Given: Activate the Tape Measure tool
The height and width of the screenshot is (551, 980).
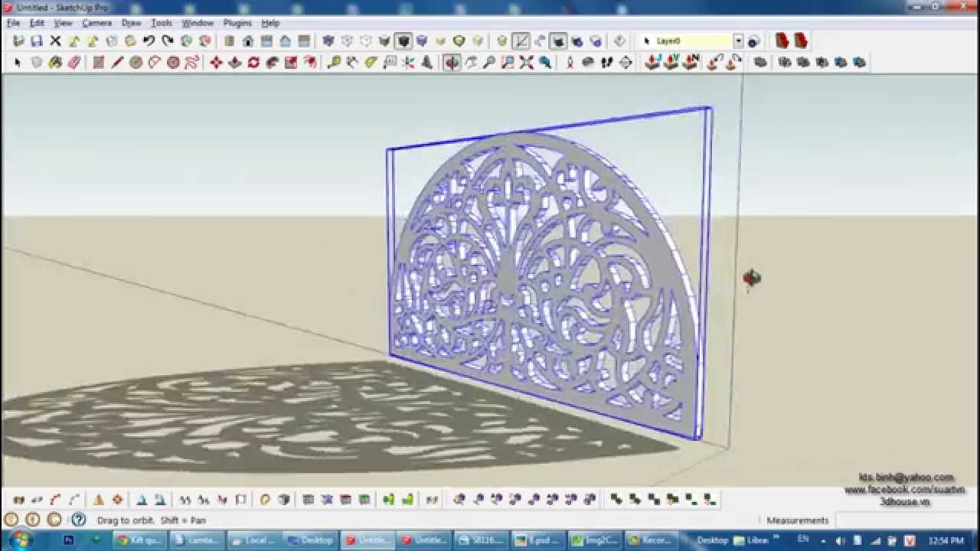Looking at the screenshot, I should (334, 63).
